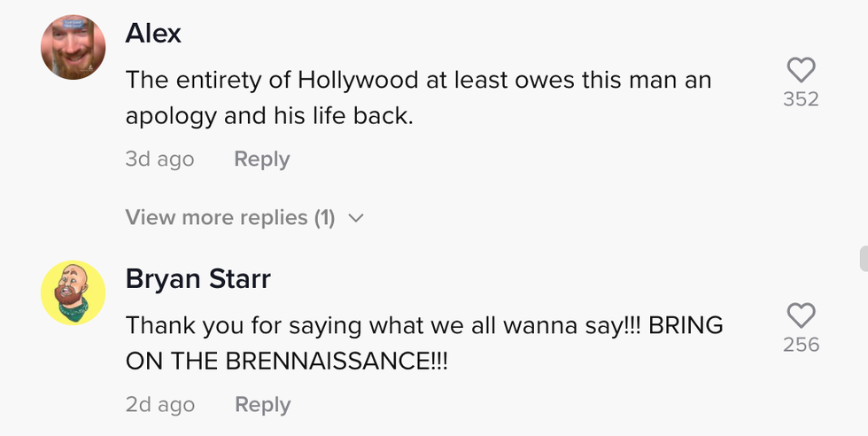The width and height of the screenshot is (868, 436).
Task: Open Bryan Starr's cartoon avatar
Action: tap(74, 292)
